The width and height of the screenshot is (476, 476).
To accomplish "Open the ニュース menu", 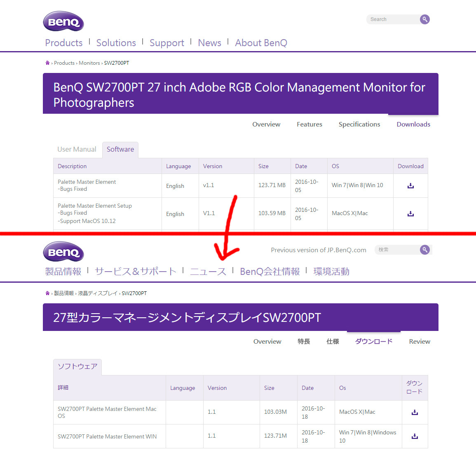I will [208, 272].
